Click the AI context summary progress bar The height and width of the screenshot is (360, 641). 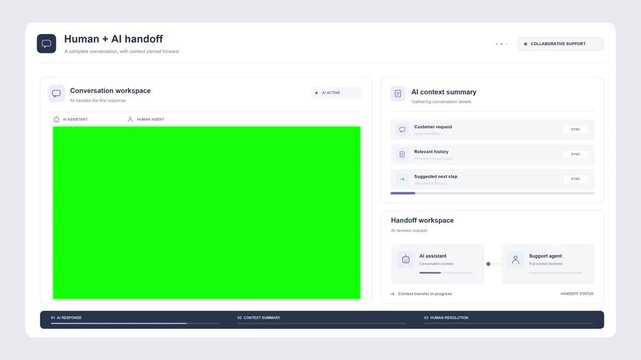click(x=493, y=193)
